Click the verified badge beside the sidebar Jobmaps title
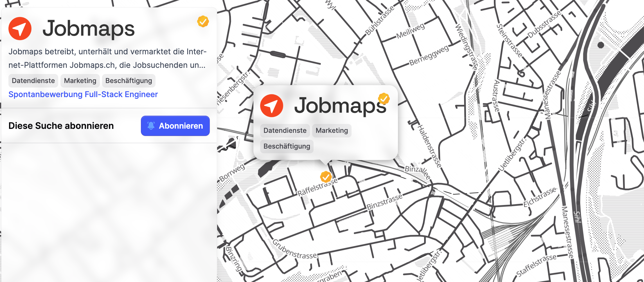Viewport: 644px width, 282px height. pos(203,21)
